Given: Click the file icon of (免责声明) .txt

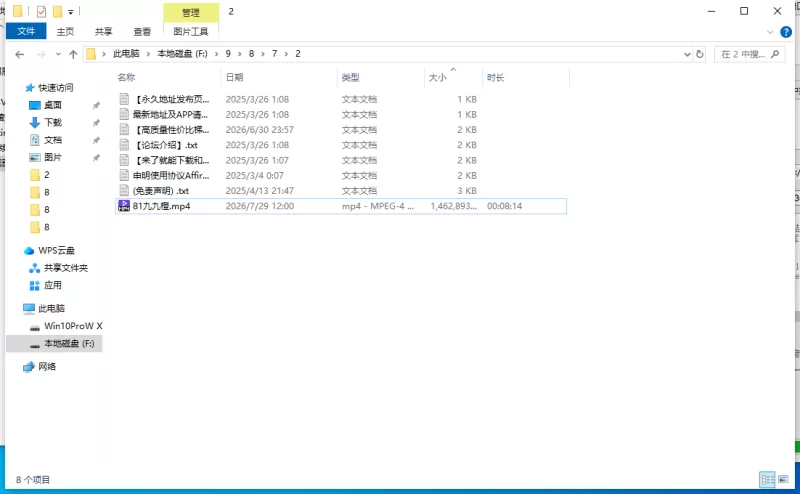Looking at the screenshot, I should pyautogui.click(x=124, y=191).
